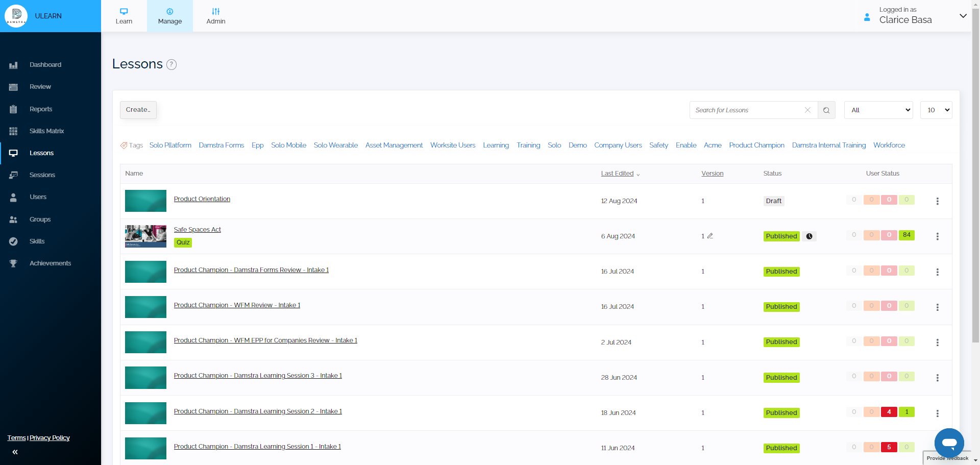Expand the user account dropdown chevron
The image size is (980, 465).
coord(963,16)
